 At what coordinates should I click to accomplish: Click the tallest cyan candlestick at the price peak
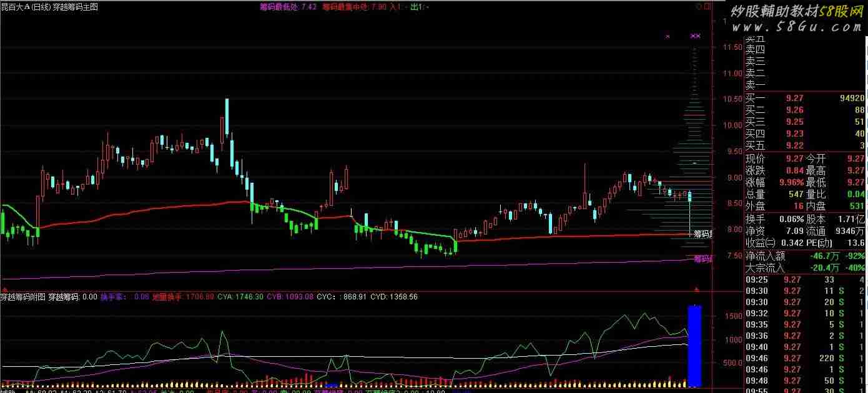coord(227,117)
